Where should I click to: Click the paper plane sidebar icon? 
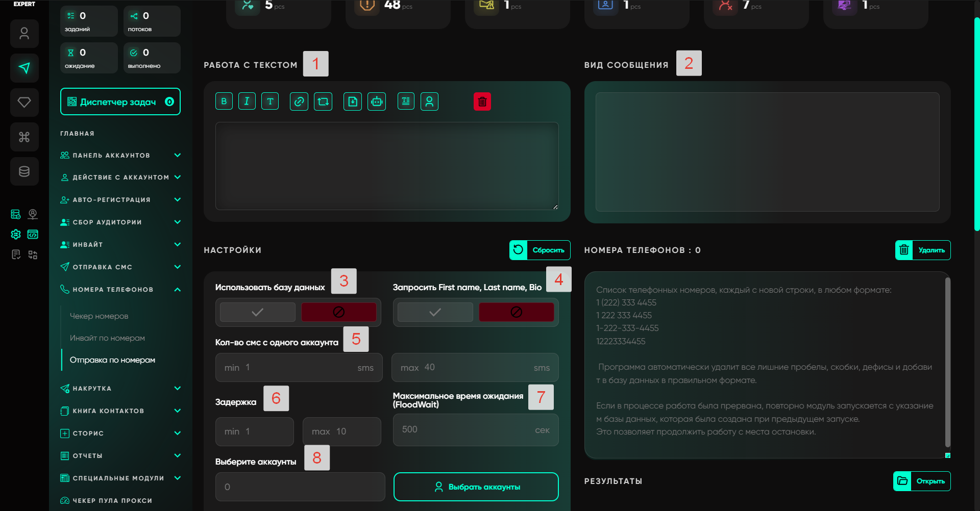point(24,68)
